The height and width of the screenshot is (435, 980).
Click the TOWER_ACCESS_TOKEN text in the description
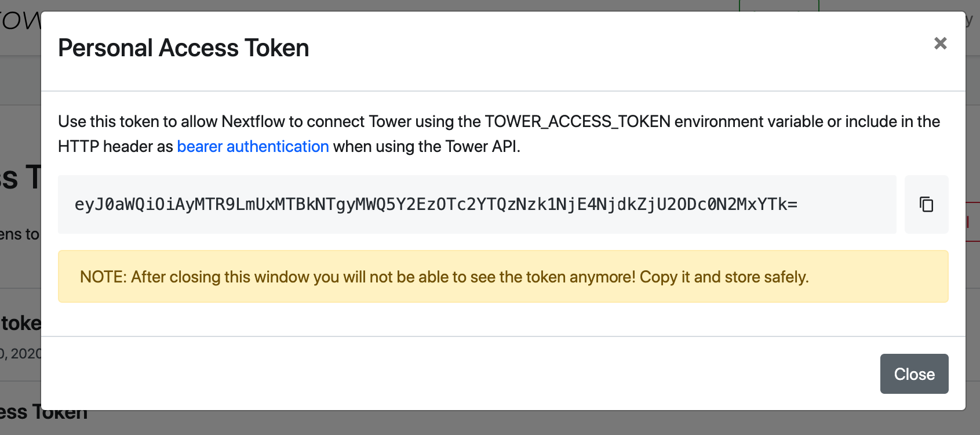pyautogui.click(x=577, y=122)
